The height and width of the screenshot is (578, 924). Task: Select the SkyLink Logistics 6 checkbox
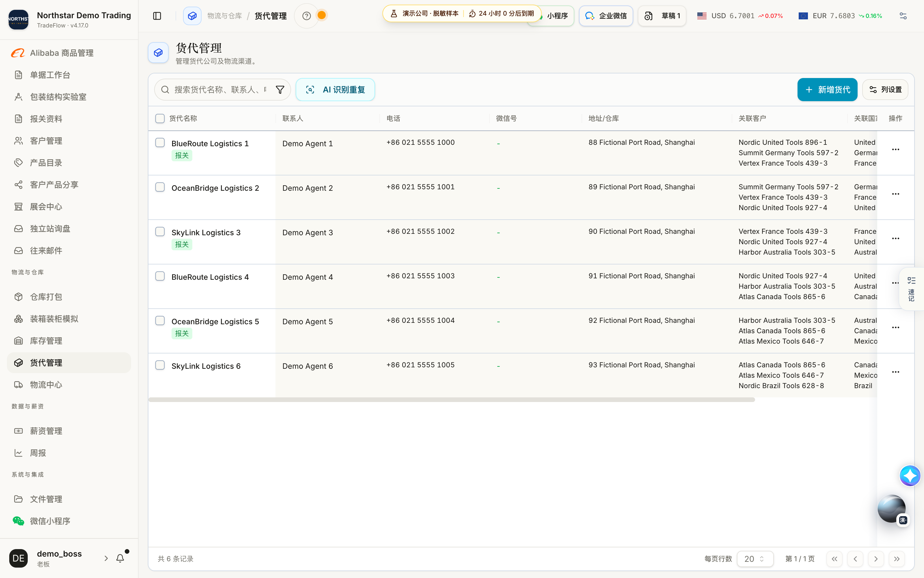click(160, 365)
